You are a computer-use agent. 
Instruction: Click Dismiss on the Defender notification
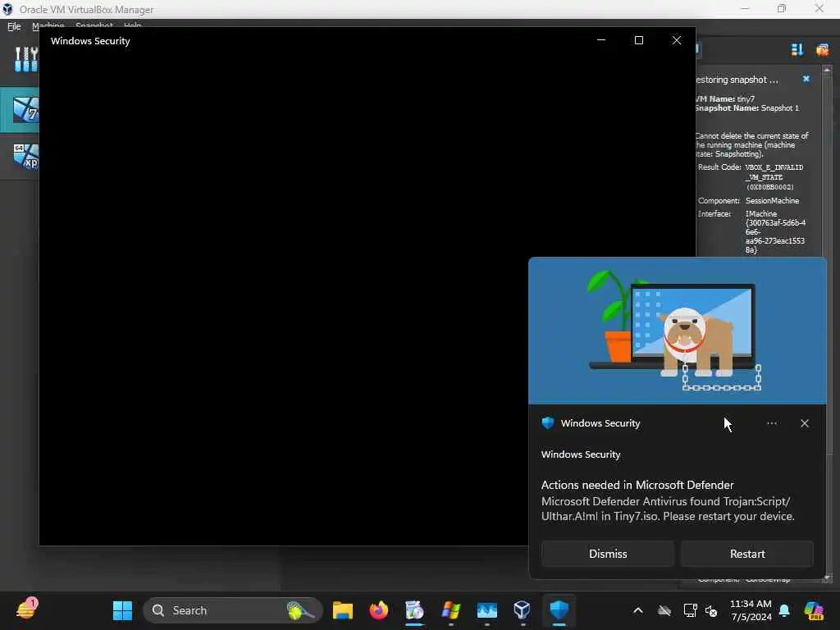[x=608, y=554]
